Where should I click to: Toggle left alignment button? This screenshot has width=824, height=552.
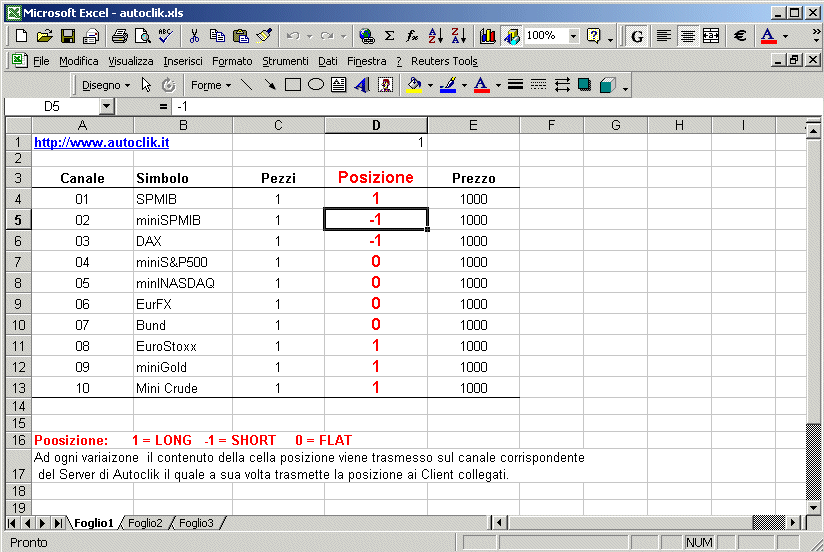[x=664, y=36]
